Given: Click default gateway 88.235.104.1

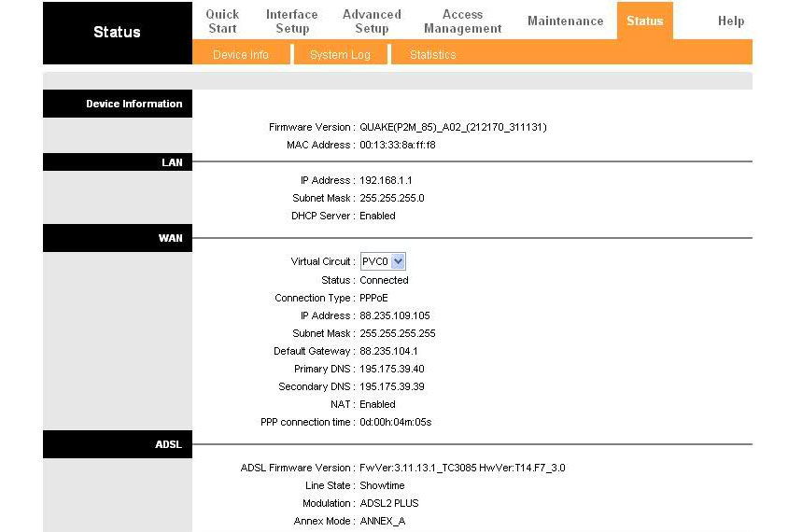Looking at the screenshot, I should 388,351.
